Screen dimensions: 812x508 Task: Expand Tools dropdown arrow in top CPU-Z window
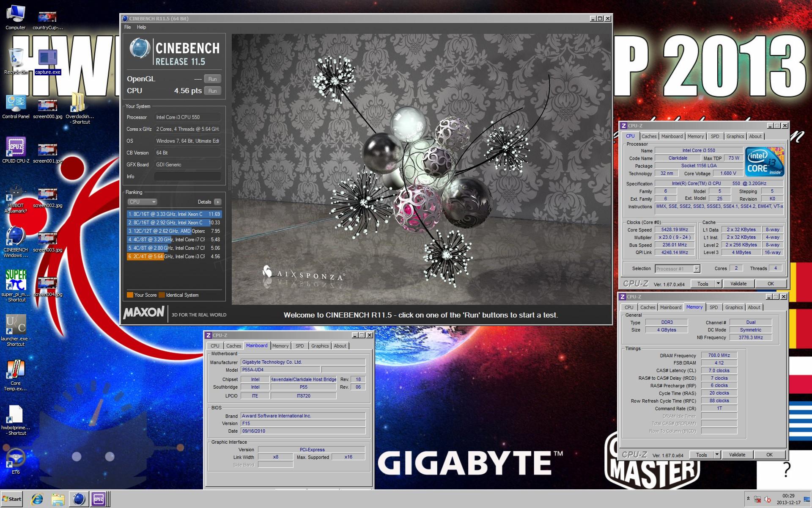coord(718,284)
